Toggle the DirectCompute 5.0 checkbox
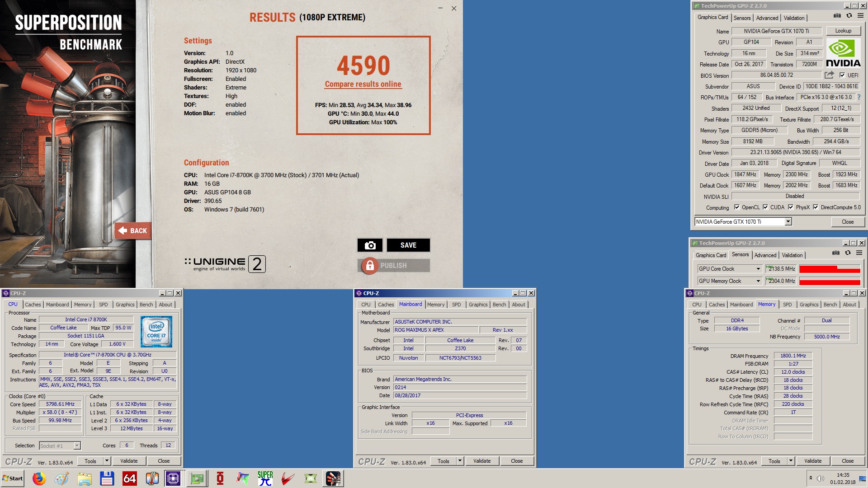 point(816,207)
